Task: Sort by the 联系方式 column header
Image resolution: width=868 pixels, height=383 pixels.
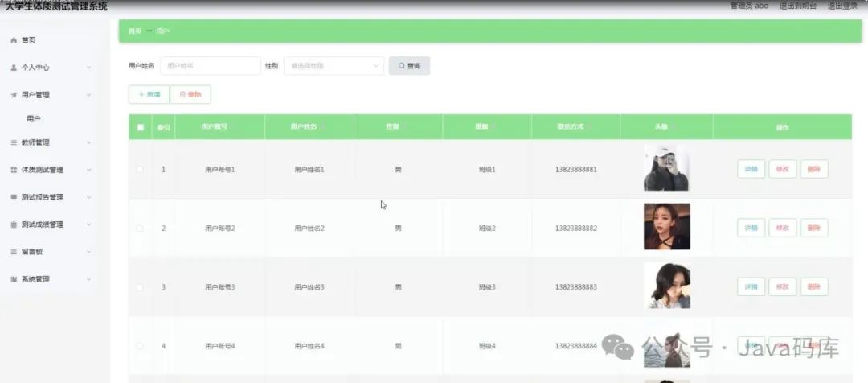Action: click(x=575, y=127)
